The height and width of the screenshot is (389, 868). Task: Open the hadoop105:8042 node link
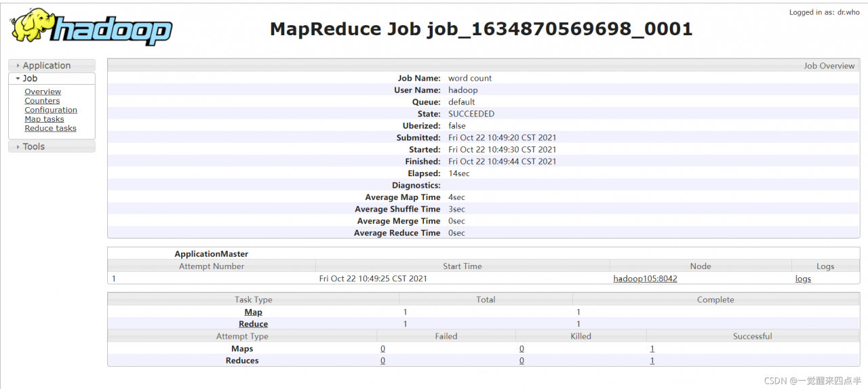(x=645, y=279)
